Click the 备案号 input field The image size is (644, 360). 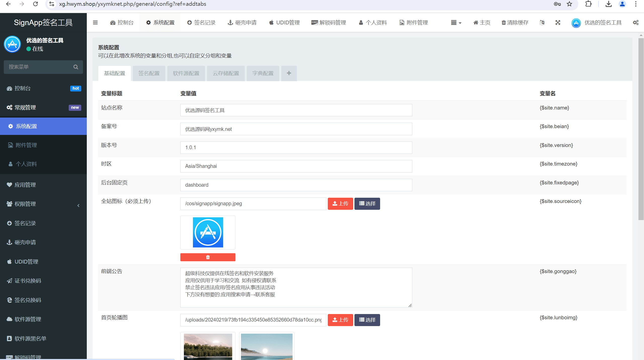click(x=296, y=129)
